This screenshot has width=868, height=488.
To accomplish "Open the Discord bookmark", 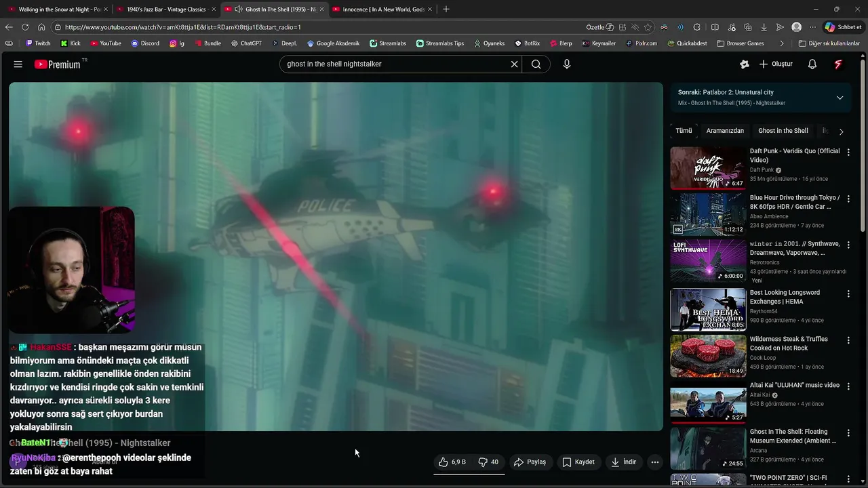I will tap(145, 43).
